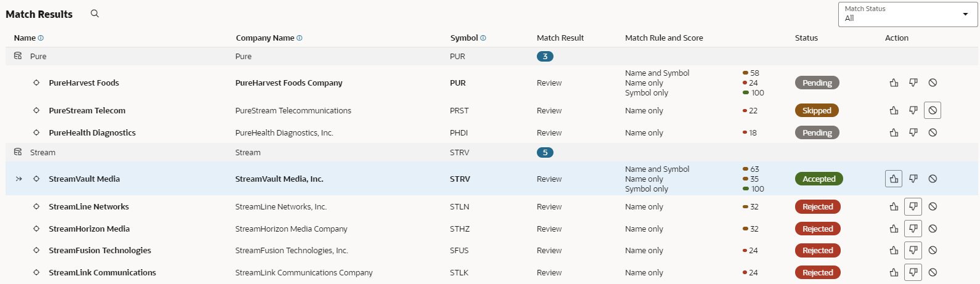Image resolution: width=980 pixels, height=284 pixels.
Task: Click the StreamHorizon Media name
Action: pyautogui.click(x=89, y=229)
